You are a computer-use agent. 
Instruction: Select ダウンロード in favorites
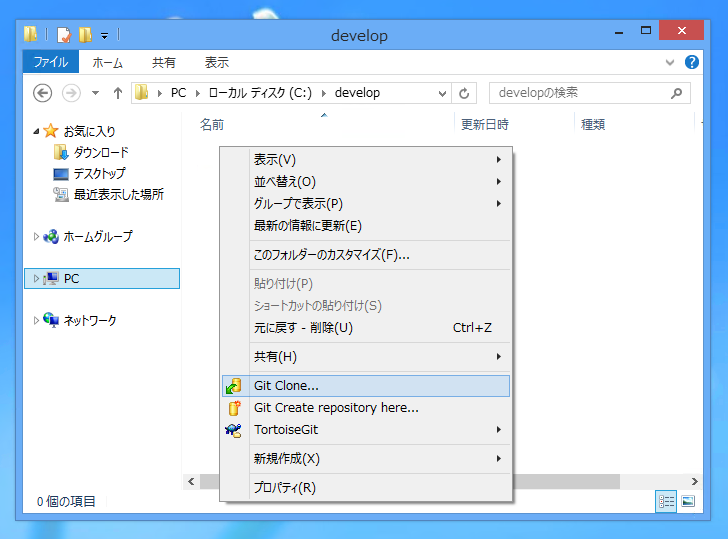click(x=101, y=152)
